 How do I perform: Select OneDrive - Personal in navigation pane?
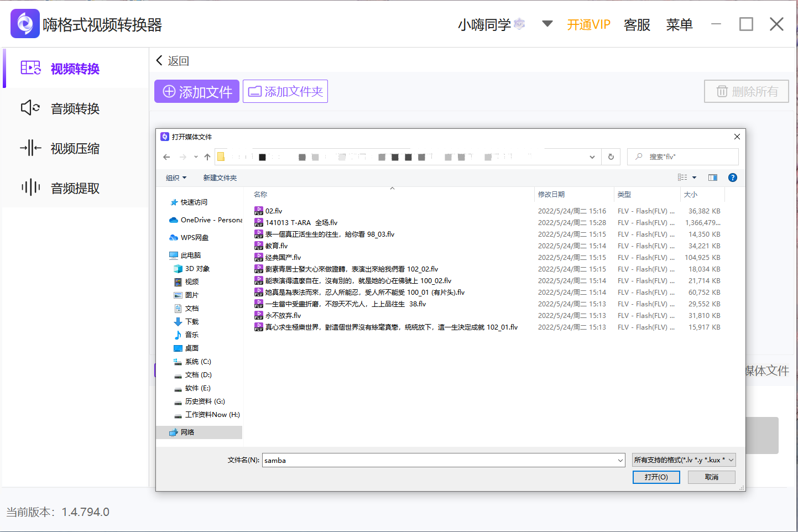click(x=206, y=220)
